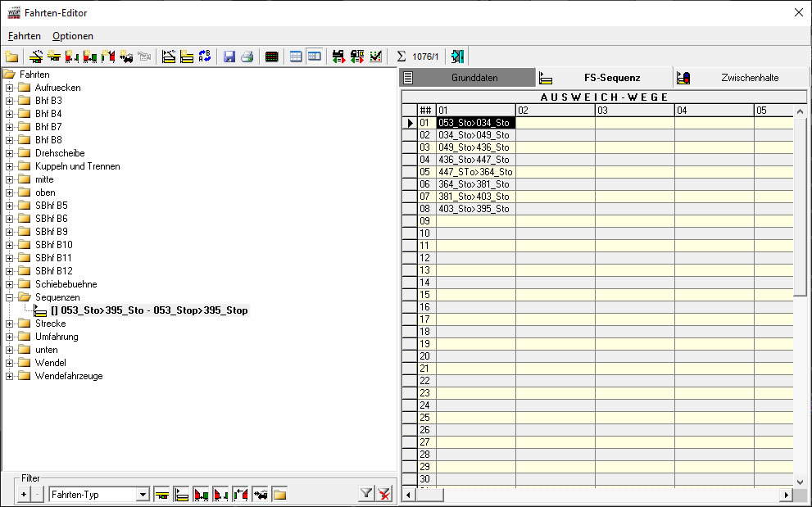Click the checklist with checkmark toolbar icon
812x507 pixels.
click(376, 57)
